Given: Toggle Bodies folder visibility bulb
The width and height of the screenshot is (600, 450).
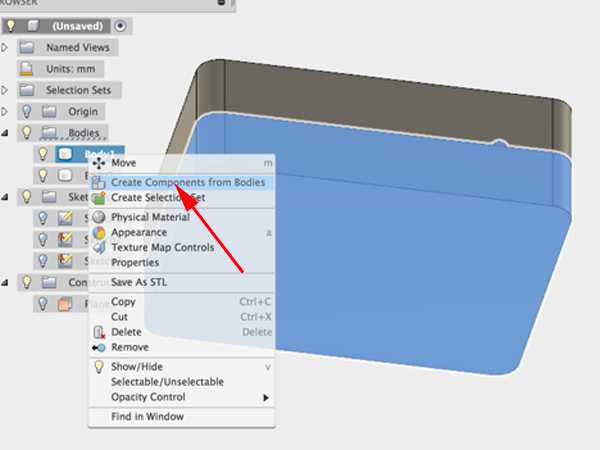Looking at the screenshot, I should coord(26,132).
